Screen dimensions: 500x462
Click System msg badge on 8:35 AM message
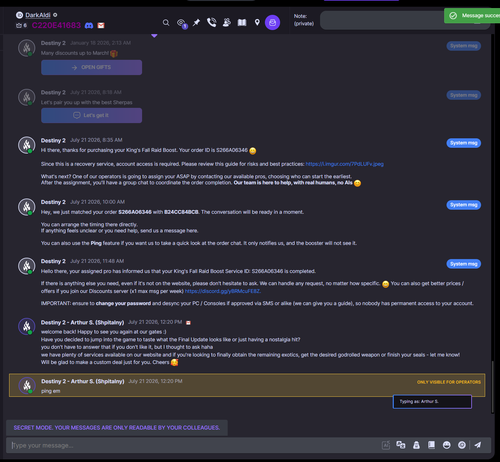click(x=464, y=143)
